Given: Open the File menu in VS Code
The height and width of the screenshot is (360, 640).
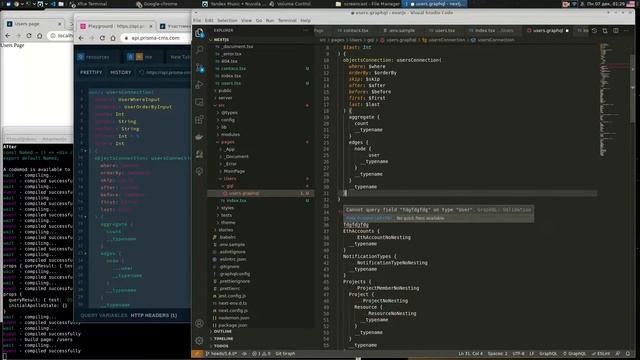Looking at the screenshot, I should tap(197, 20).
